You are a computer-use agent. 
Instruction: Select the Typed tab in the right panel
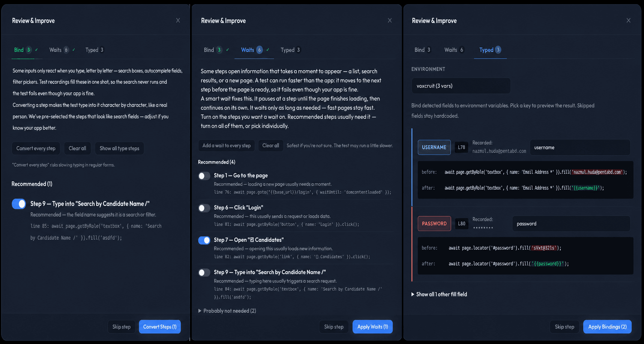coord(490,50)
